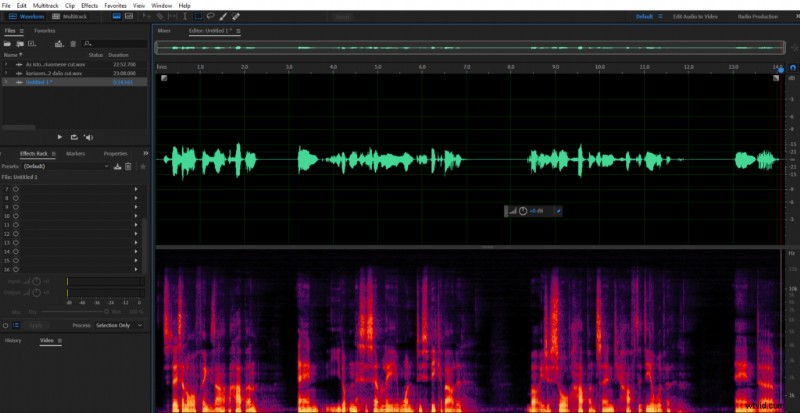This screenshot has height=413, width=800.
Task: Open the Effects menu
Action: pyautogui.click(x=89, y=5)
